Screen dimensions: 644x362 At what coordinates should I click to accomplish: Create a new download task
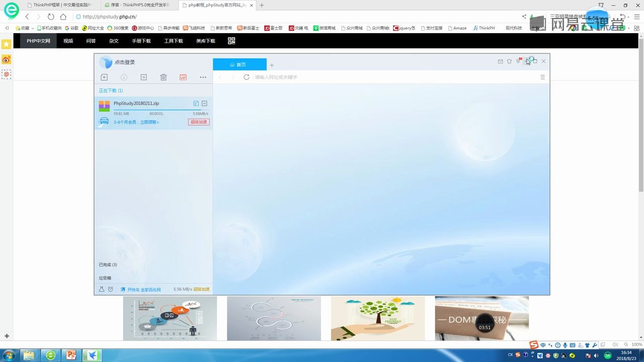[104, 77]
